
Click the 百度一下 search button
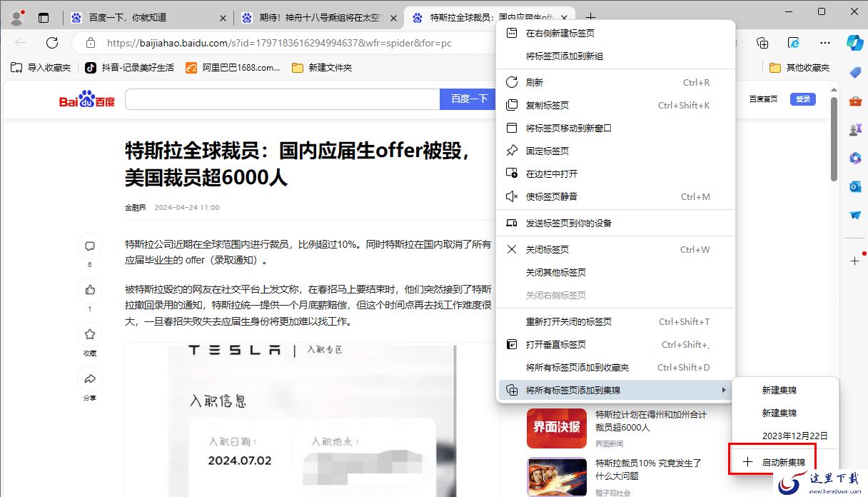click(x=468, y=99)
